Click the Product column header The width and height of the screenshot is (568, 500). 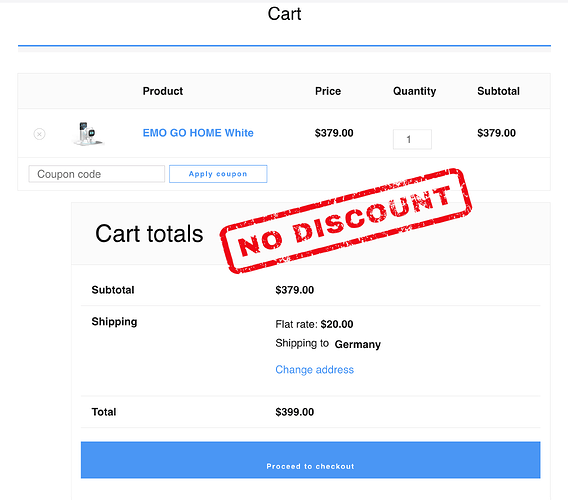tap(163, 91)
